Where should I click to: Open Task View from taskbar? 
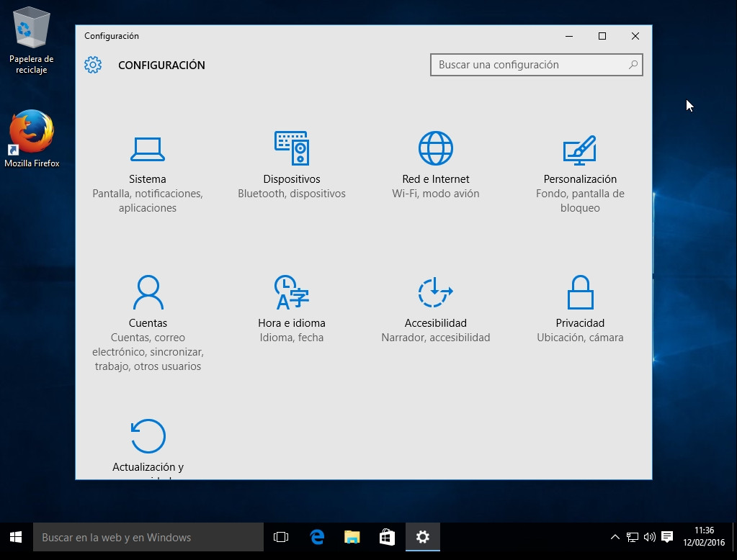coord(281,537)
